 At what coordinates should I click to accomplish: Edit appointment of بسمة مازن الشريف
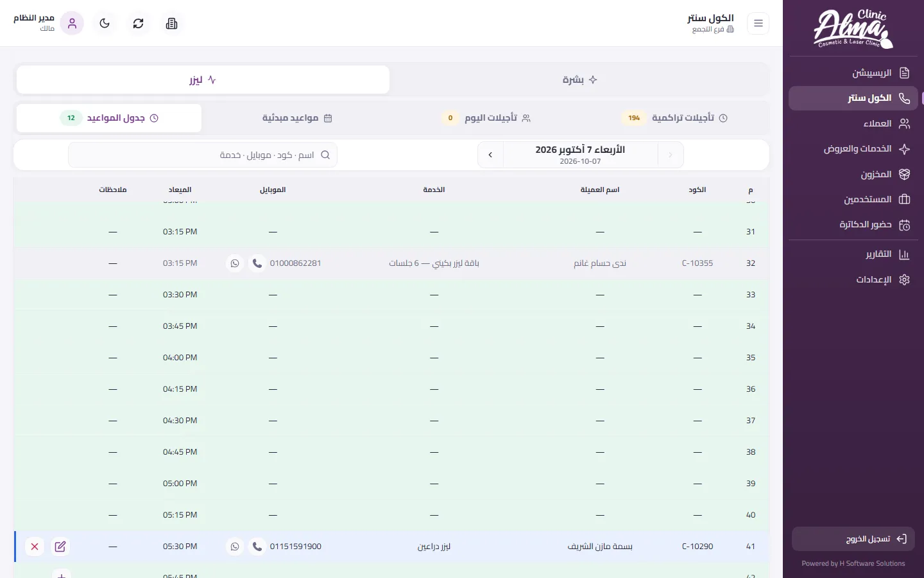click(x=60, y=547)
